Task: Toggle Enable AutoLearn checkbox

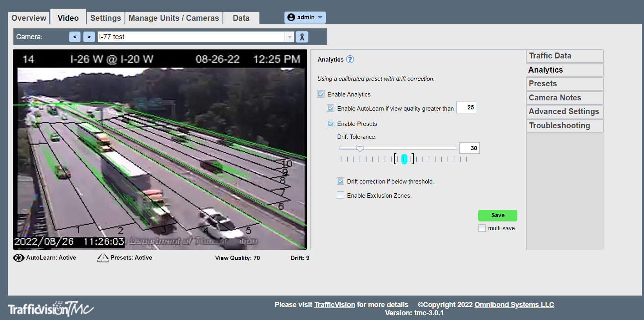Action: point(331,108)
